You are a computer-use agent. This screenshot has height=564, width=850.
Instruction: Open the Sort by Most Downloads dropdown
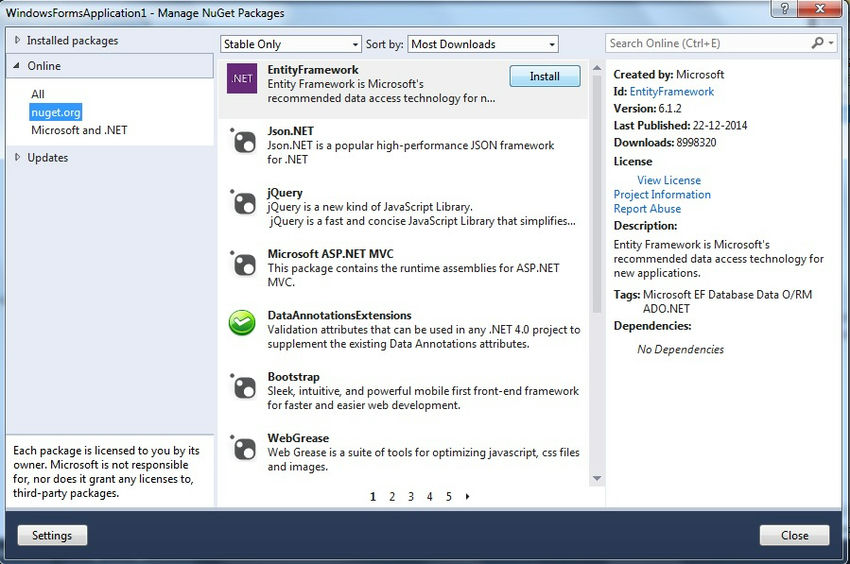[482, 44]
